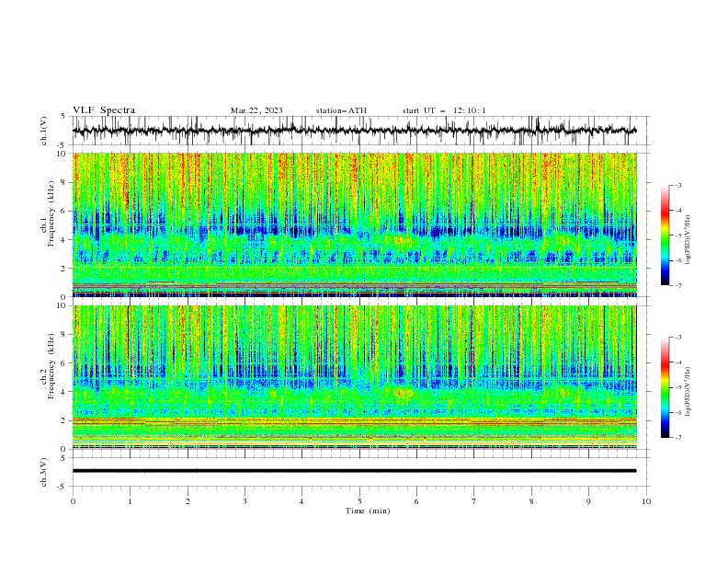Click the 'start UT = 12:10:1' label
Screen dimensions: 728x563
[x=444, y=110]
